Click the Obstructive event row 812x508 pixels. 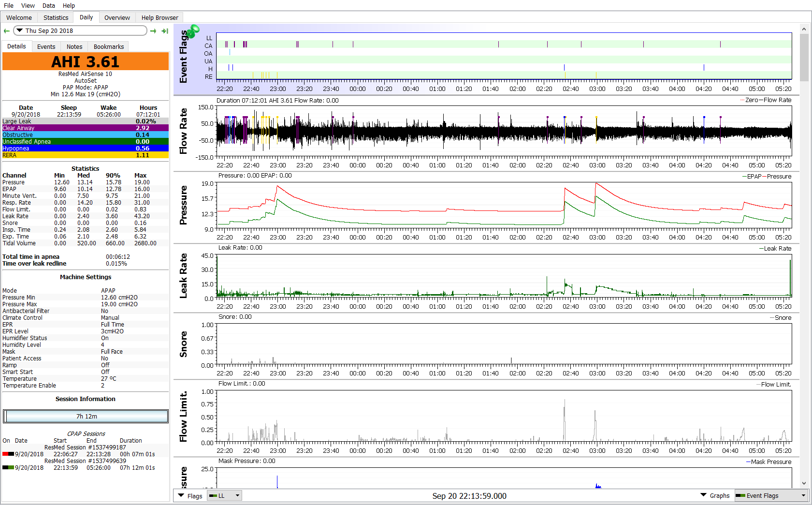click(86, 135)
